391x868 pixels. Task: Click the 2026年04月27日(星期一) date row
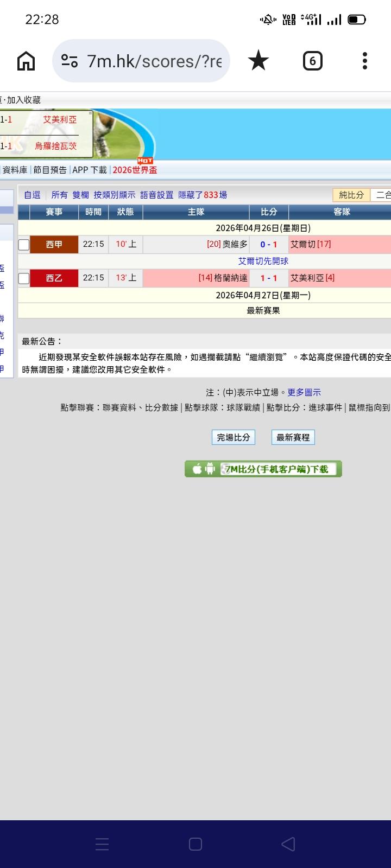coord(263,295)
